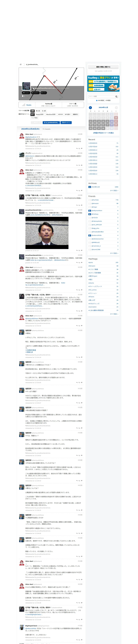Filter to RTのみ tweets
The height and width of the screenshot is (644, 138).
pyautogui.click(x=61, y=115)
